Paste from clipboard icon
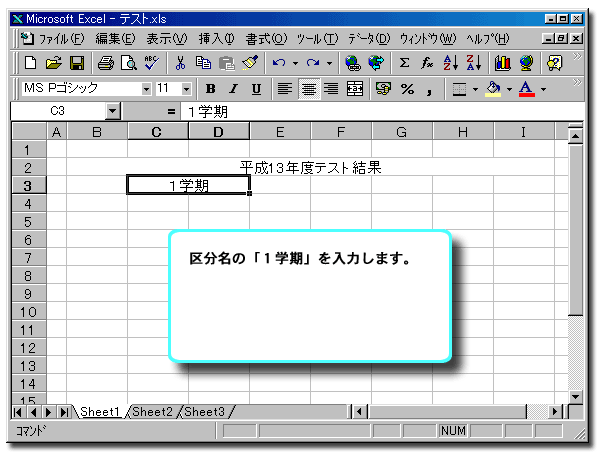Screen dimensions: 600x456 227,63
